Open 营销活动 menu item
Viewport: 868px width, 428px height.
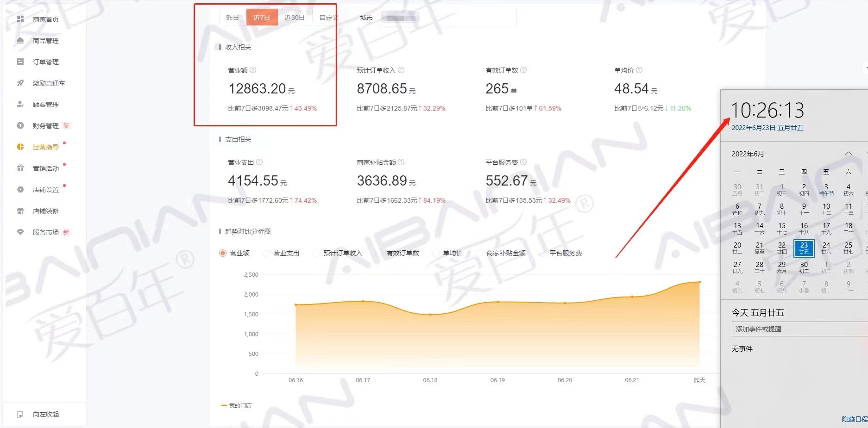[x=46, y=168]
